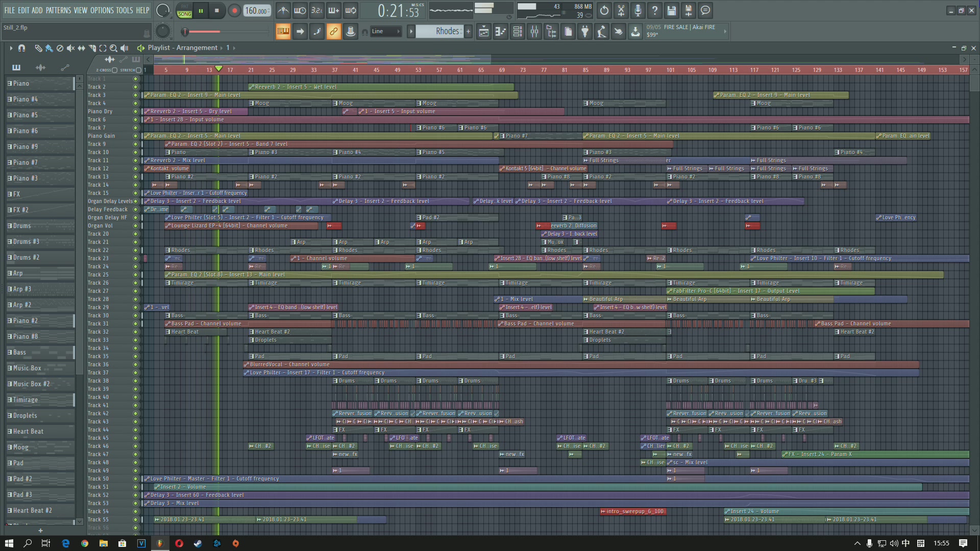Screen dimensions: 980x551
Task: Click the song position slider
Action: [x=227, y=32]
